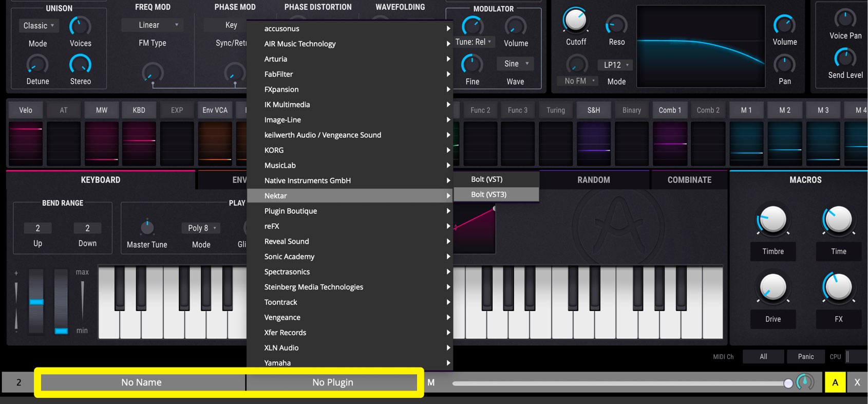
Task: Click the Send Level knob
Action: pyautogui.click(x=845, y=58)
